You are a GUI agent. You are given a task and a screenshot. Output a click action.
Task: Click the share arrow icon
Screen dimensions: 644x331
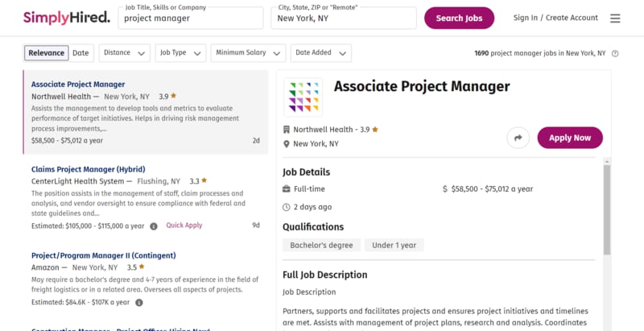click(x=518, y=138)
